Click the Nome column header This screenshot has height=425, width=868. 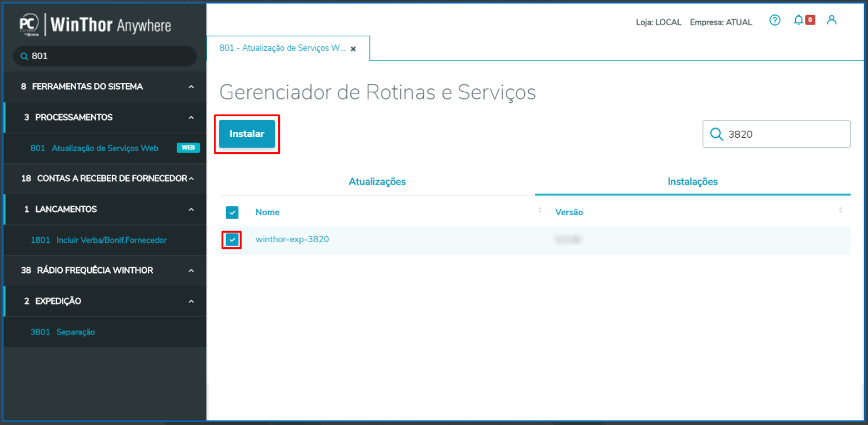(268, 212)
